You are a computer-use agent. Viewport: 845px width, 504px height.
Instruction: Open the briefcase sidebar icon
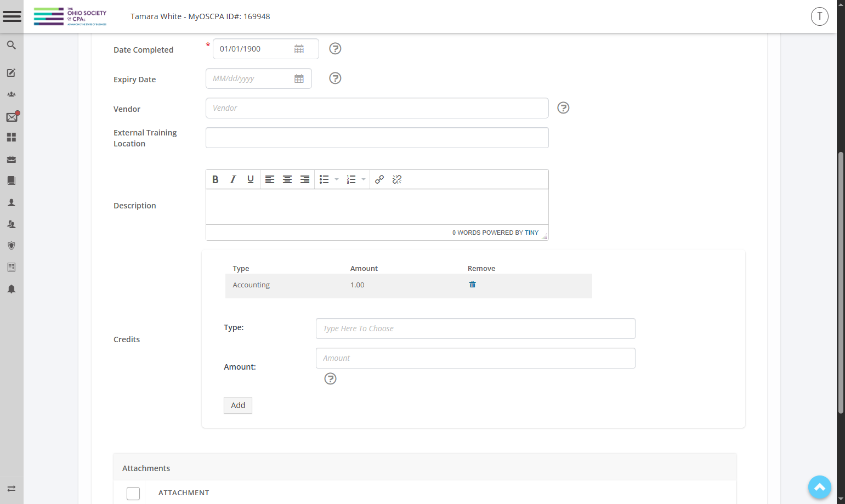(11, 159)
